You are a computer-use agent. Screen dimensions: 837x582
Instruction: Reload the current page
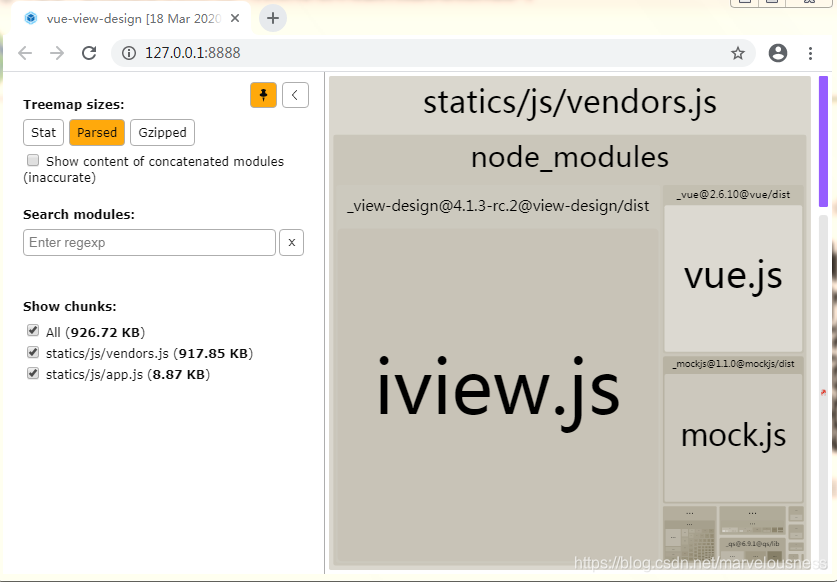click(89, 53)
